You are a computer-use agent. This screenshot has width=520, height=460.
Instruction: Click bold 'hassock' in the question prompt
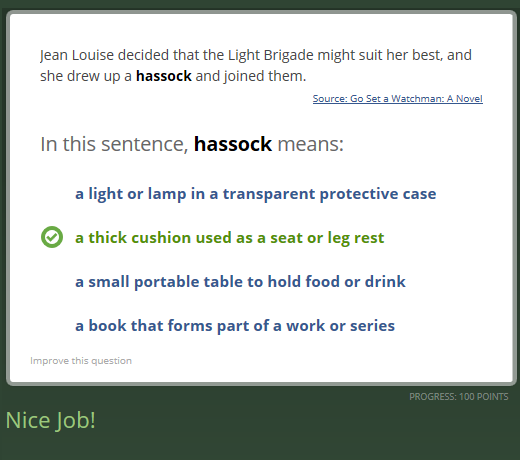pos(233,144)
